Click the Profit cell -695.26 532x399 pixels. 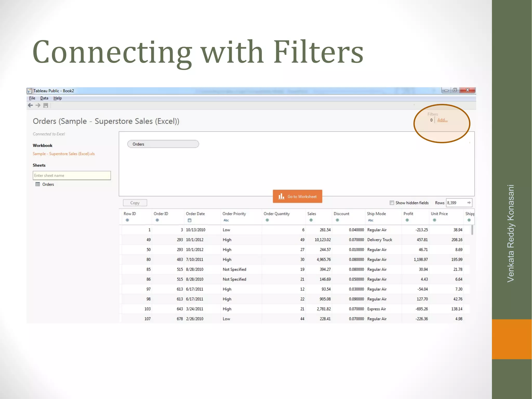tap(421, 309)
